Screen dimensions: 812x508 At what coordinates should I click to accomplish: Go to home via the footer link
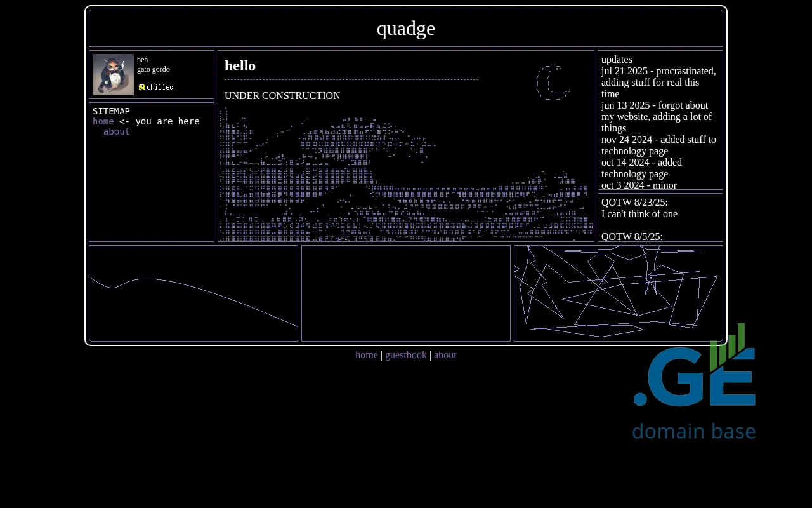366,355
